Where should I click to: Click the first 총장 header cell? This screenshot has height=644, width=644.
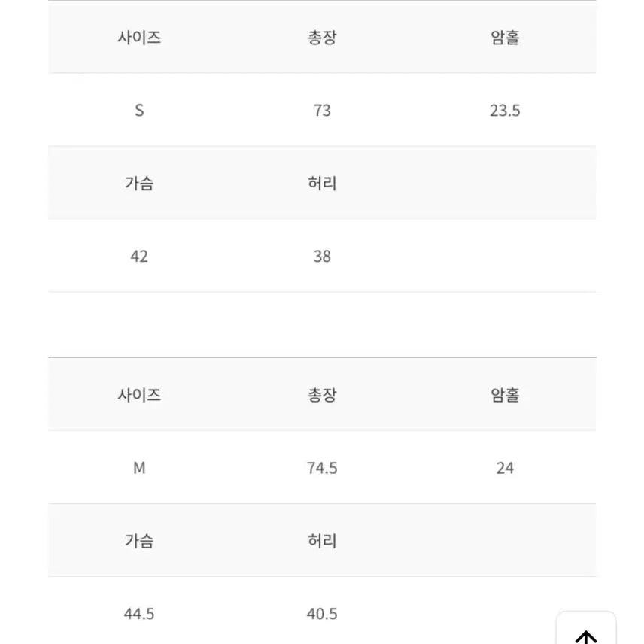[322, 38]
